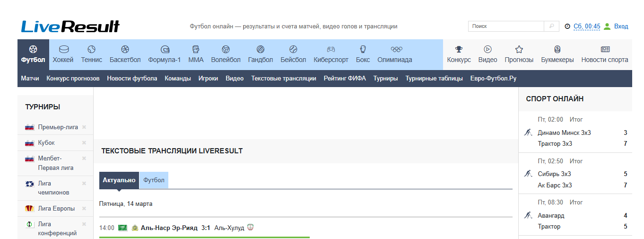
Task: Open Рейтинг ФИФА submenu item
Action: pos(345,79)
